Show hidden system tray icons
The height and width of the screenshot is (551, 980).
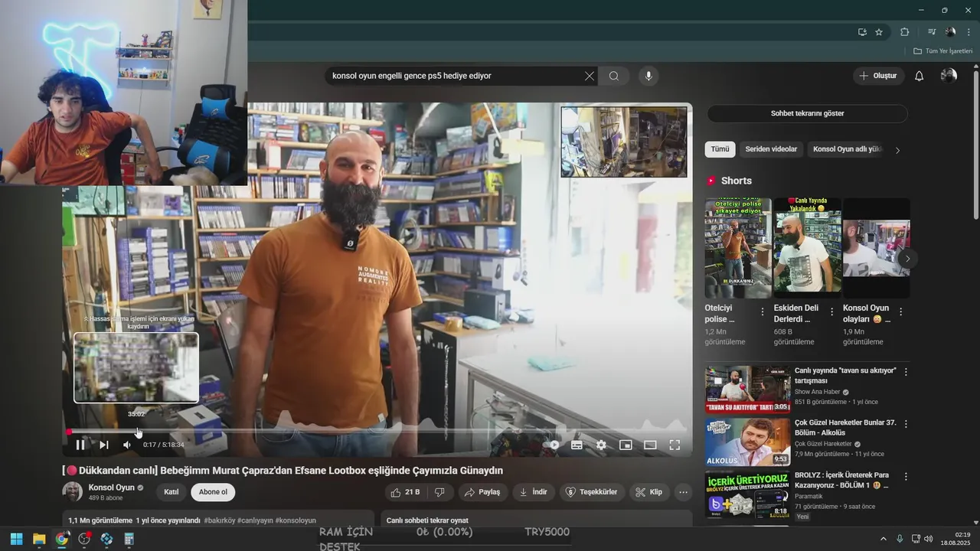click(883, 539)
